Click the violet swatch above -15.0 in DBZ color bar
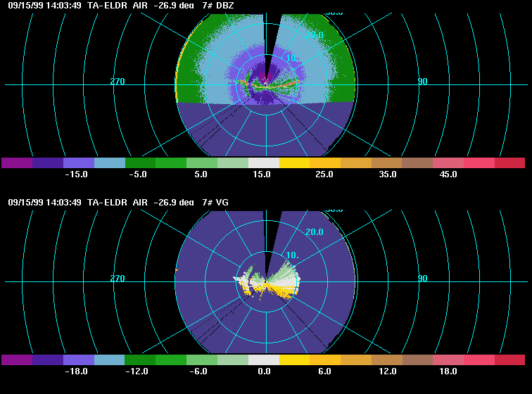Viewport: 532px width, 394px height. click(x=79, y=163)
